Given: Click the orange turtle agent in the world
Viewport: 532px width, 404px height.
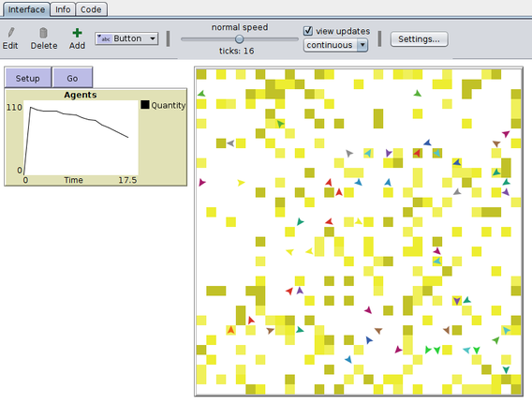Looking at the screenshot, I should click(x=230, y=330).
